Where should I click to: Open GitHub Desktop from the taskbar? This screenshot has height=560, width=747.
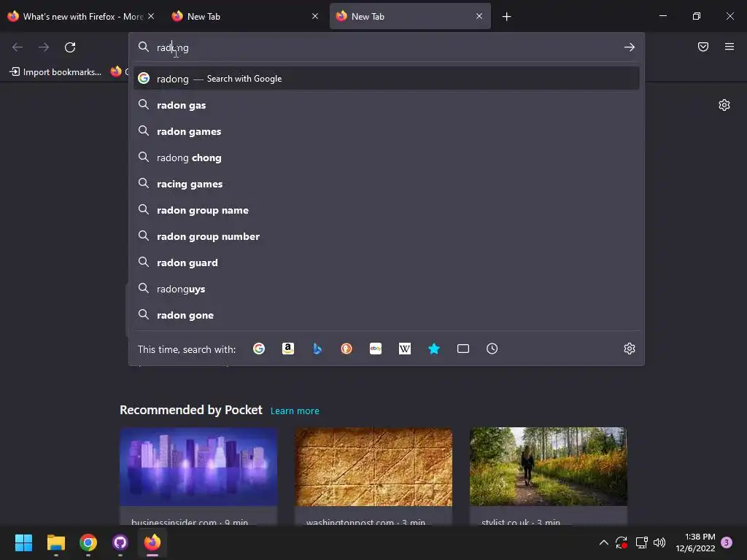tap(120, 542)
